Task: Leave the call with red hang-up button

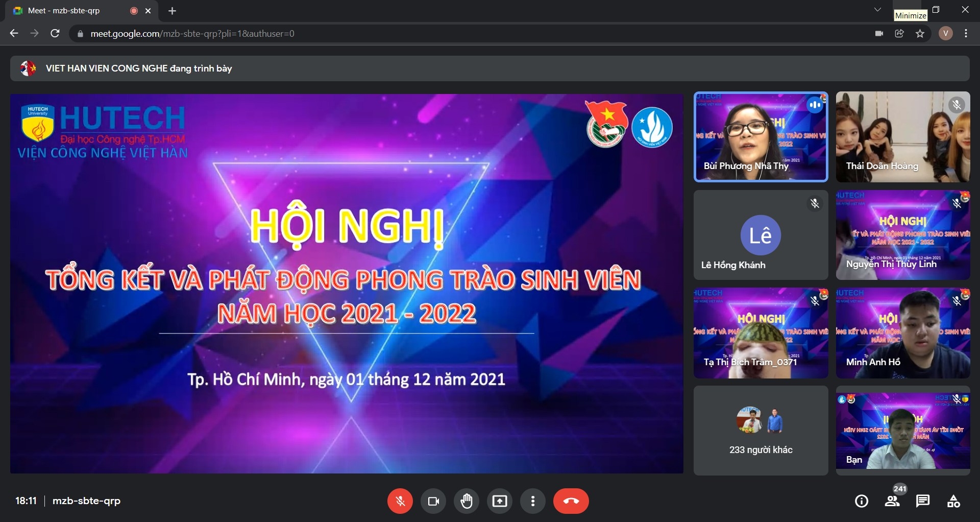Action: (571, 501)
